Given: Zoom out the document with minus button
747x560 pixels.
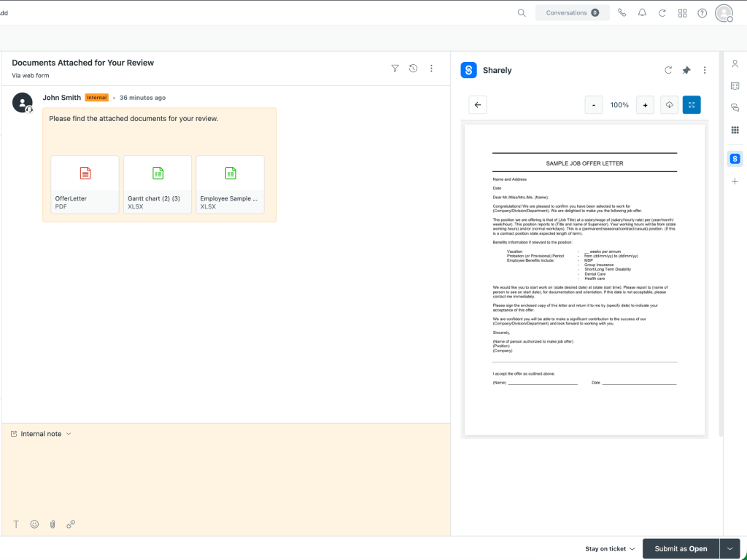Looking at the screenshot, I should pyautogui.click(x=594, y=105).
